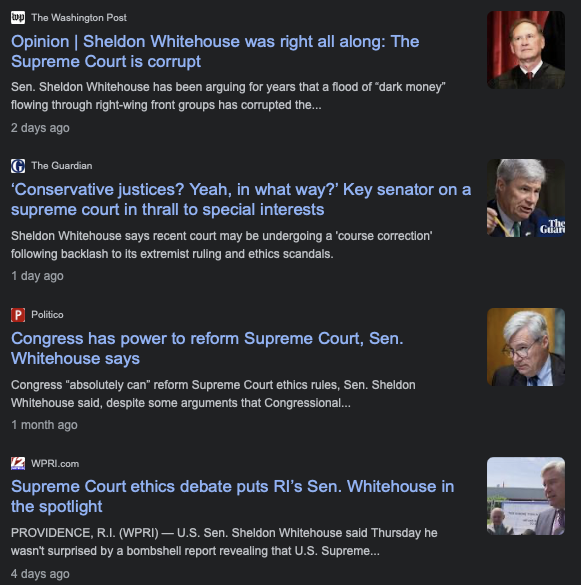Click the 'Politico' source name
This screenshot has width=581, height=585.
[47, 315]
